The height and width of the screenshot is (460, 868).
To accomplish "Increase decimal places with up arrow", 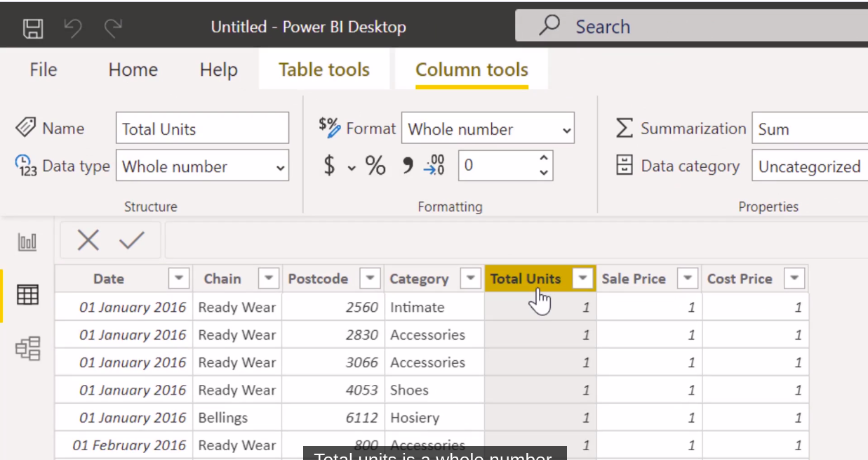I will click(x=544, y=159).
